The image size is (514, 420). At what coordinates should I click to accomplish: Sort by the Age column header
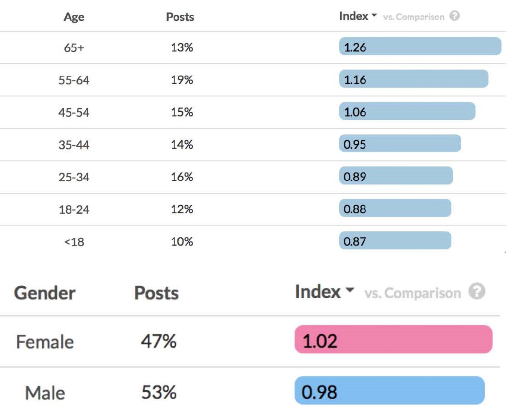pyautogui.click(x=74, y=17)
